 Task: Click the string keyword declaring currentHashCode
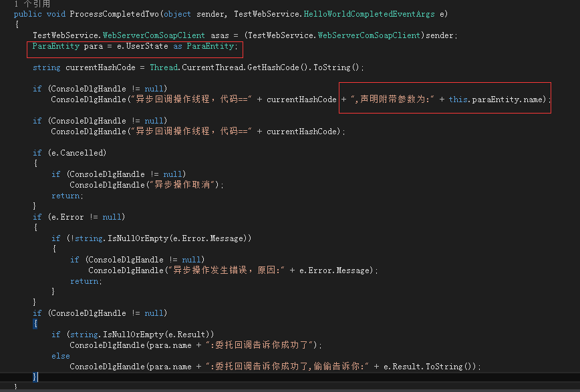(47, 67)
